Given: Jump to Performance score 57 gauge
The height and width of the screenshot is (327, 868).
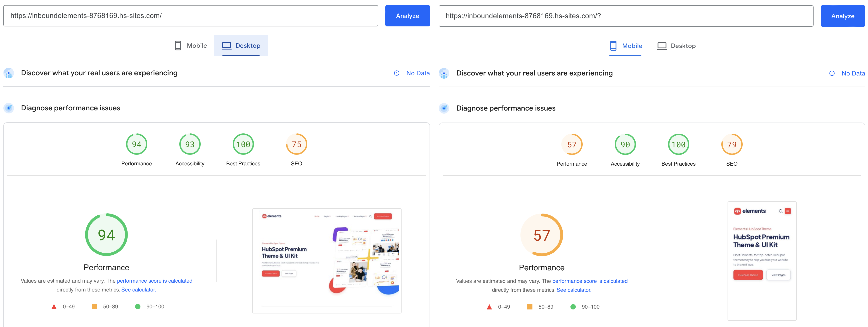Looking at the screenshot, I should coord(572,145).
